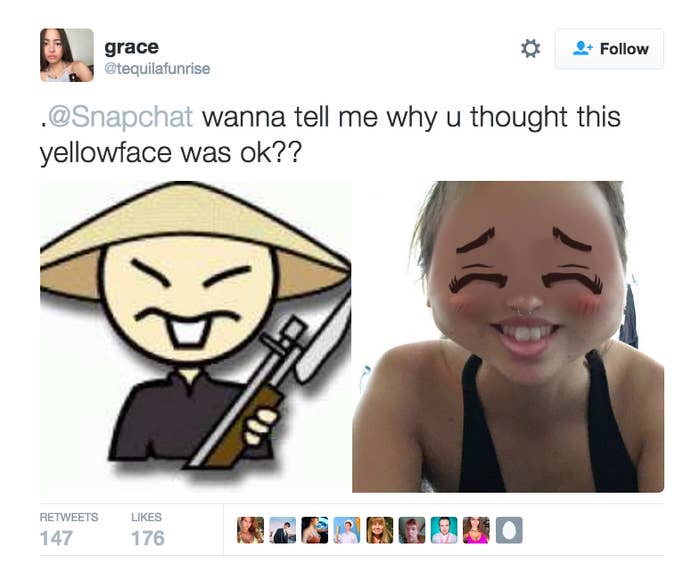Open grace's profile picture
This screenshot has width=700, height=564.
point(67,55)
